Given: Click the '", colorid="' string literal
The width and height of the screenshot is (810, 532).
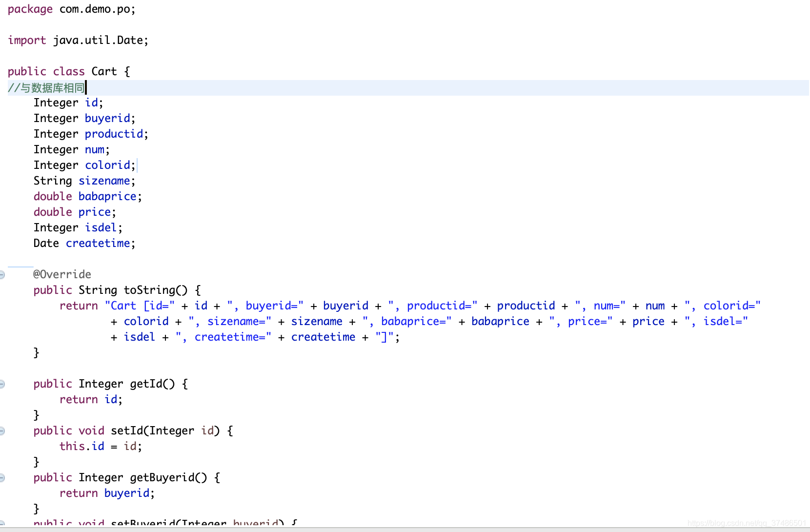Looking at the screenshot, I should tap(722, 306).
